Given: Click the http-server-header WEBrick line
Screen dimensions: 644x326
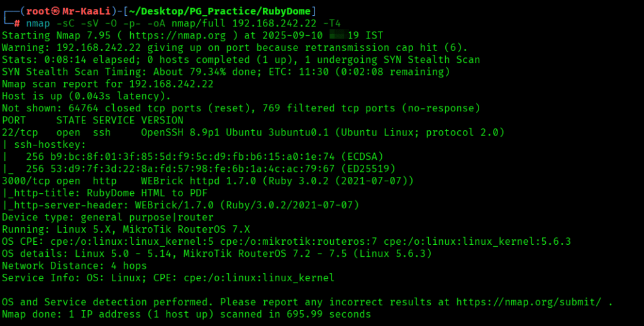Looking at the screenshot, I should tap(180, 205).
